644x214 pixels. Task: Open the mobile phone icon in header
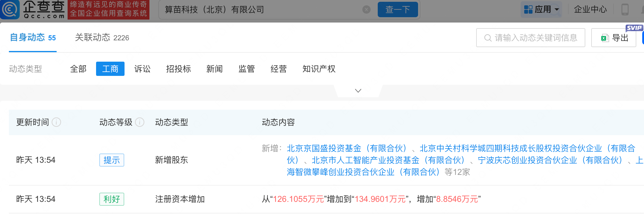[x=625, y=9]
